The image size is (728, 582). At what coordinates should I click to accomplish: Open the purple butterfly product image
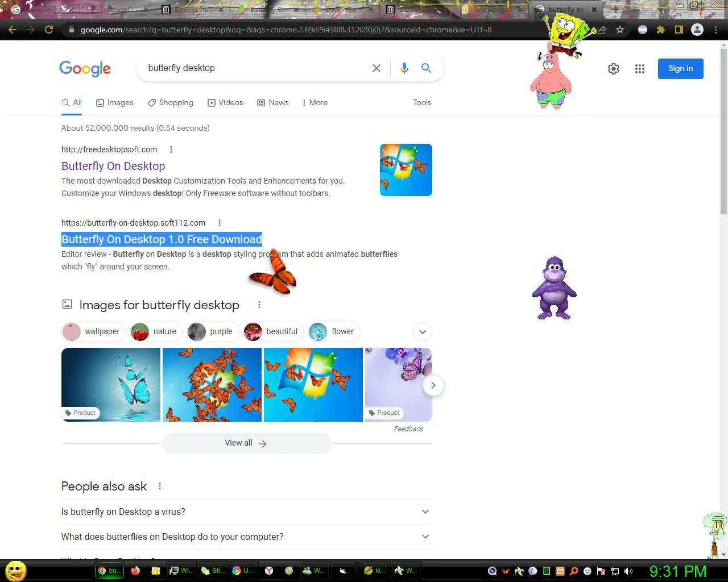click(x=399, y=385)
